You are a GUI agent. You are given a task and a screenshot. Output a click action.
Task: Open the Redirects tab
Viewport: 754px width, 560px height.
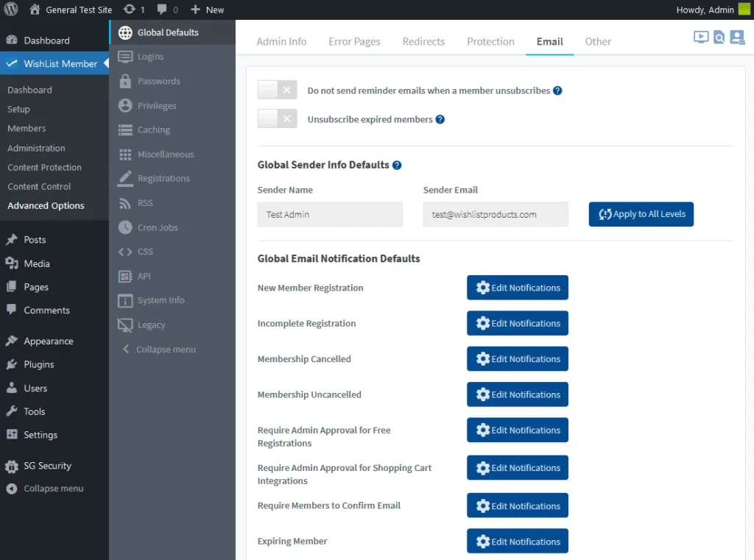(x=423, y=41)
